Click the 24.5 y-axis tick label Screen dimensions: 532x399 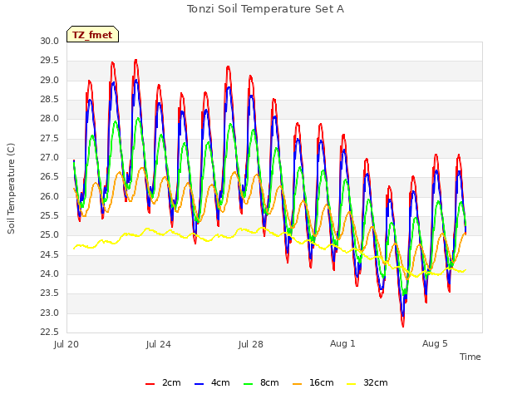coord(50,254)
